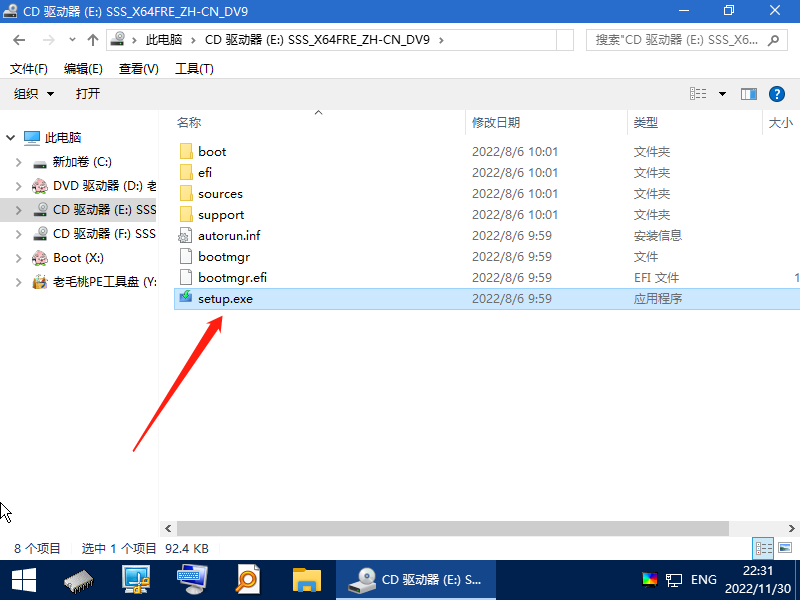
Task: Switch to details view in status bar
Action: (763, 549)
